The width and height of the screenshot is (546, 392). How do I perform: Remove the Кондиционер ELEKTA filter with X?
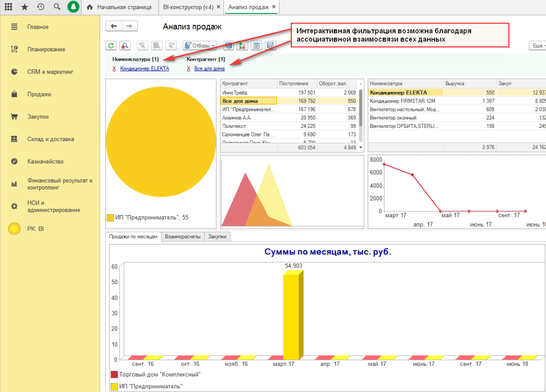114,68
